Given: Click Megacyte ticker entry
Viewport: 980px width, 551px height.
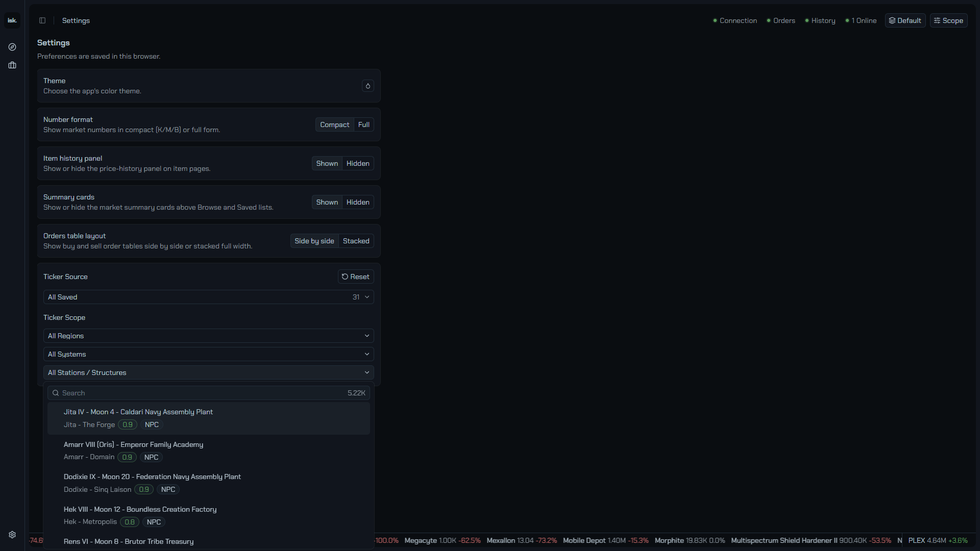Looking at the screenshot, I should [x=443, y=540].
